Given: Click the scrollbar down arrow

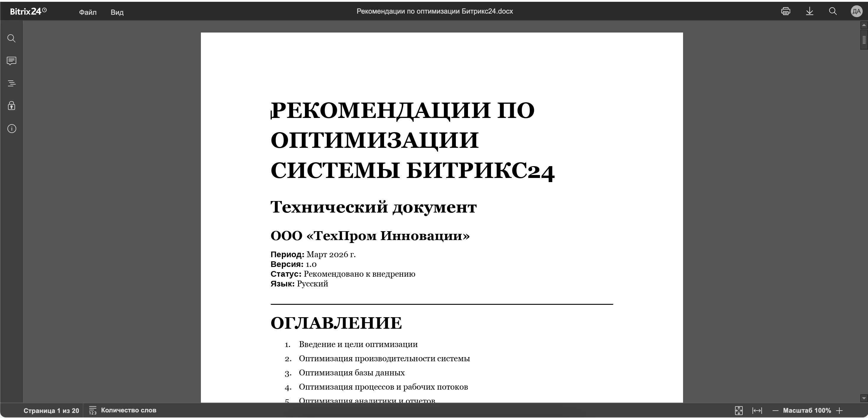Looking at the screenshot, I should click(x=864, y=398).
